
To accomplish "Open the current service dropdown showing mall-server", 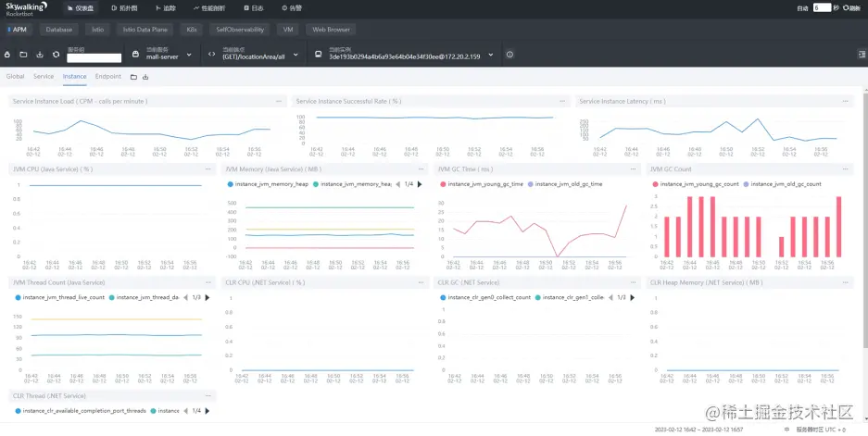I will click(169, 55).
